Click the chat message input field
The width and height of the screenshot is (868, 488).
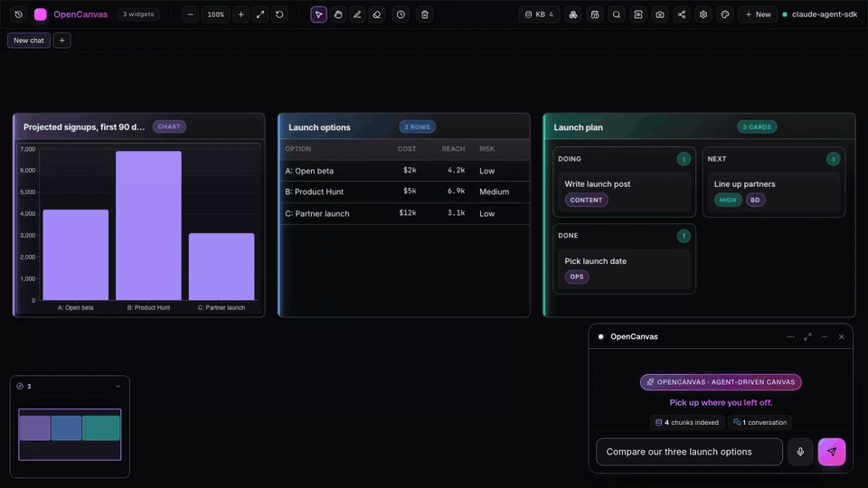click(689, 452)
